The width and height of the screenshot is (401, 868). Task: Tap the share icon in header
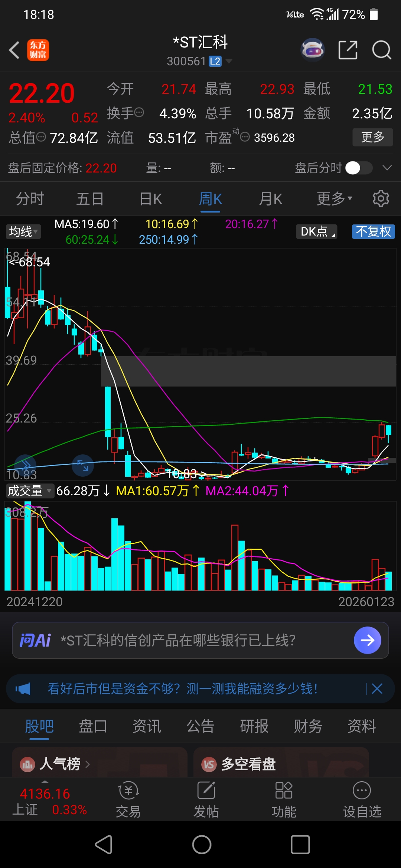[x=348, y=50]
